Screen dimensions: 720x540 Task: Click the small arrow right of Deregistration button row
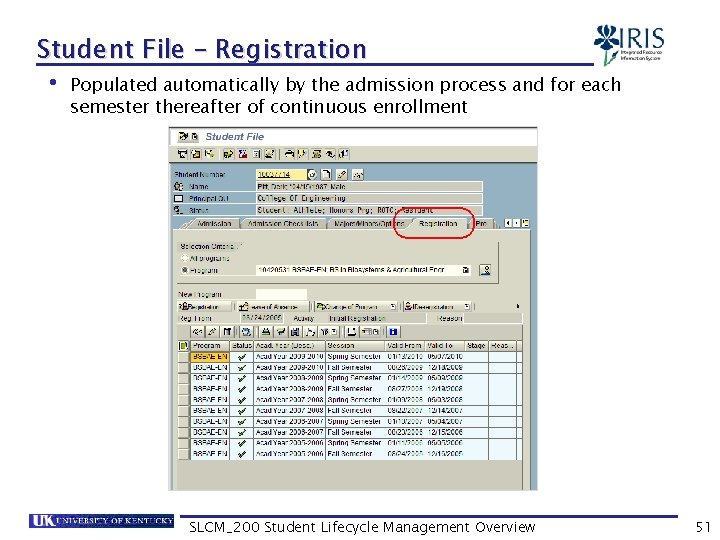(518, 306)
